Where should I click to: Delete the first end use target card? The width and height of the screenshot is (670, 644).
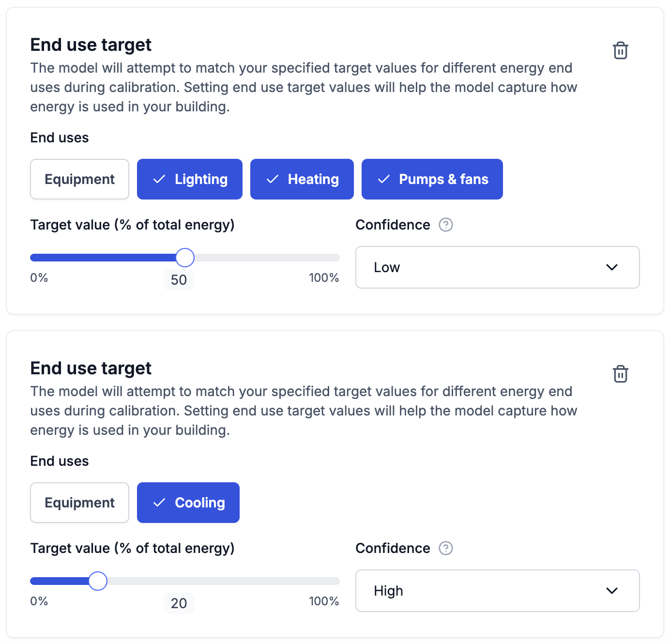pyautogui.click(x=620, y=50)
